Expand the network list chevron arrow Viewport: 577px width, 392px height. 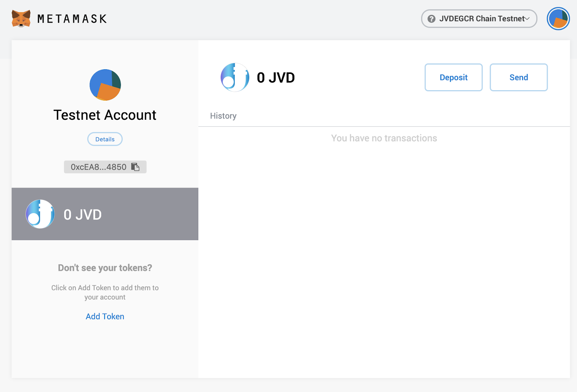[527, 19]
